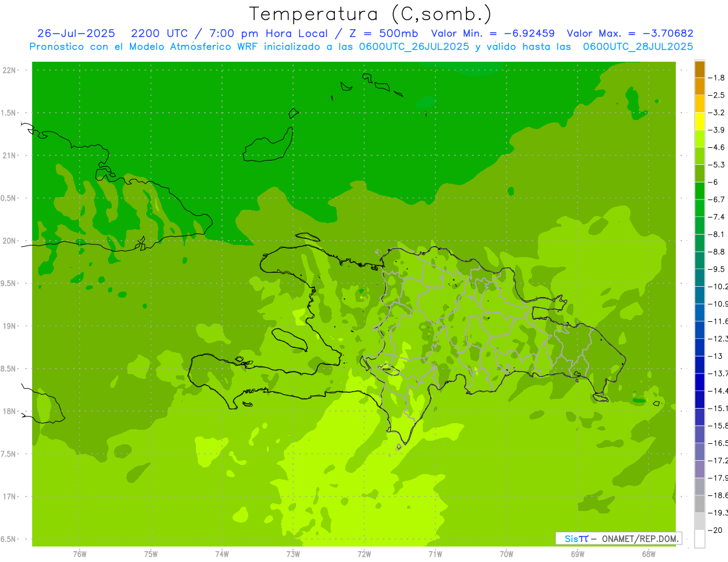
Task: Select the green swatch between -6 and -6.7
Action: 699,191
